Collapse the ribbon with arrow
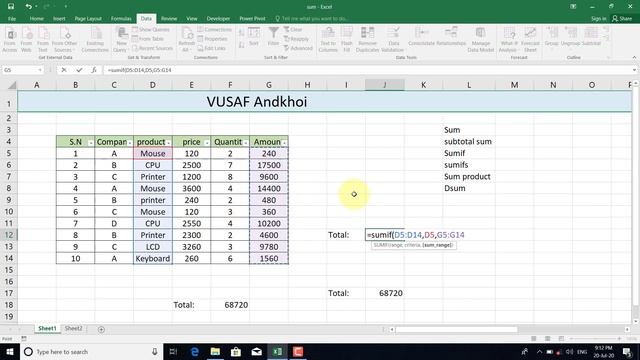640x360 pixels. coord(634,58)
